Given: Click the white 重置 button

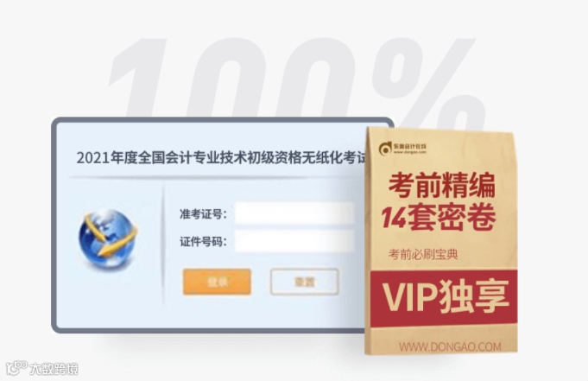Looking at the screenshot, I should 304,282.
